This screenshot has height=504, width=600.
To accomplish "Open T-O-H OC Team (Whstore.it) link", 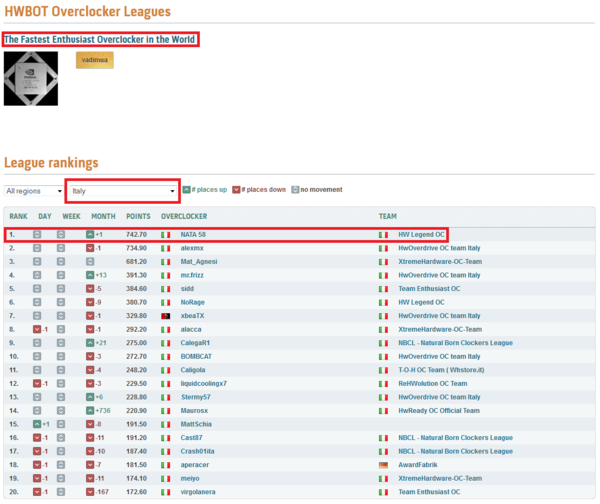I will (441, 370).
